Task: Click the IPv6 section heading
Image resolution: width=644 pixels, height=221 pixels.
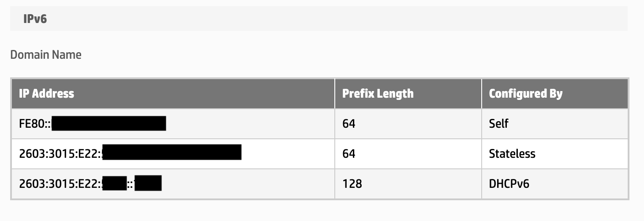Action: pyautogui.click(x=35, y=19)
